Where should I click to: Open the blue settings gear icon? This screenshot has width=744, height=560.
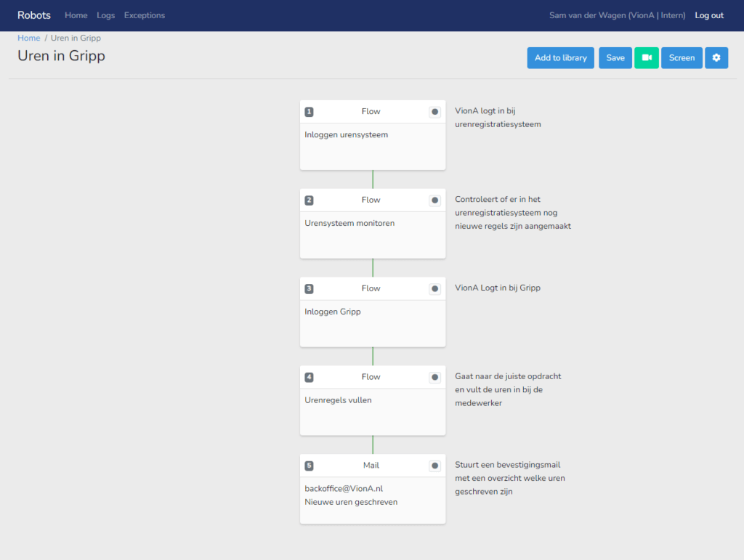[716, 57]
